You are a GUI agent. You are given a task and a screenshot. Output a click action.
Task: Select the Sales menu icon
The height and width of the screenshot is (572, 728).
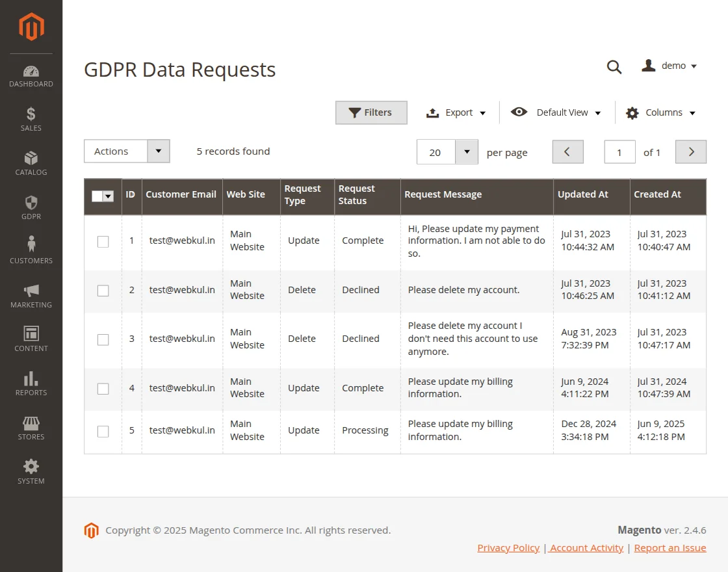click(x=31, y=118)
